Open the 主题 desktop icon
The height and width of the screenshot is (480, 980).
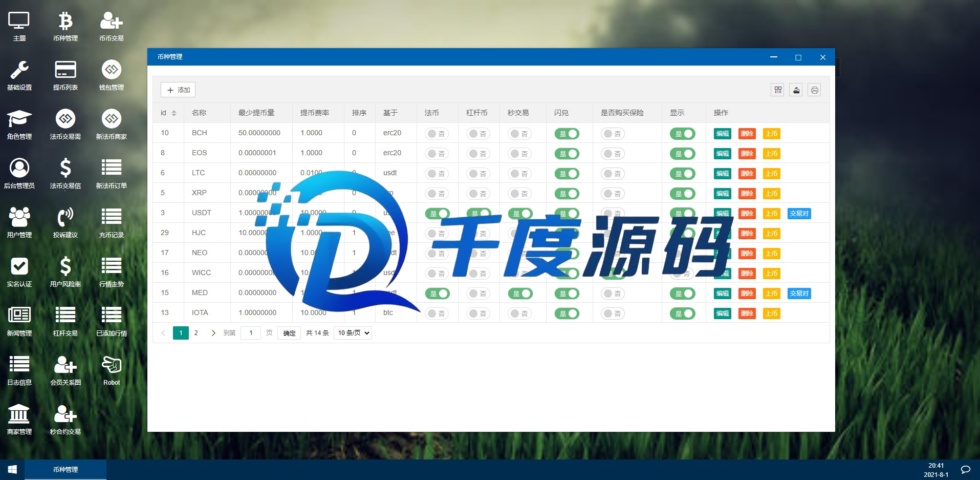(x=19, y=27)
